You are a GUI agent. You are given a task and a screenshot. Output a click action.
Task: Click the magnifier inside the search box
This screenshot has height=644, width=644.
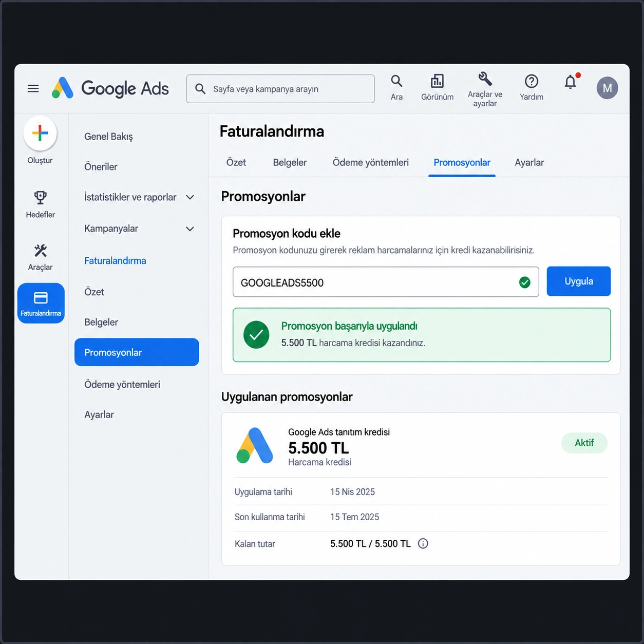200,89
